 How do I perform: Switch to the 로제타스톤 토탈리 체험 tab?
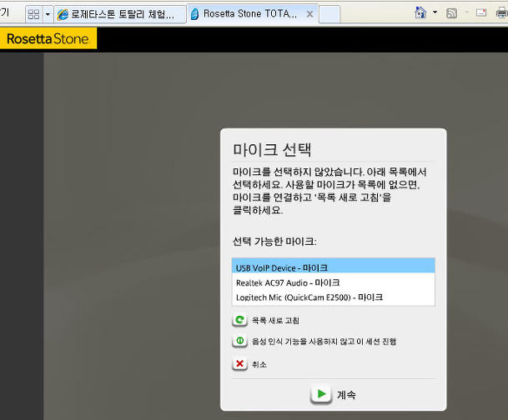pyautogui.click(x=120, y=14)
